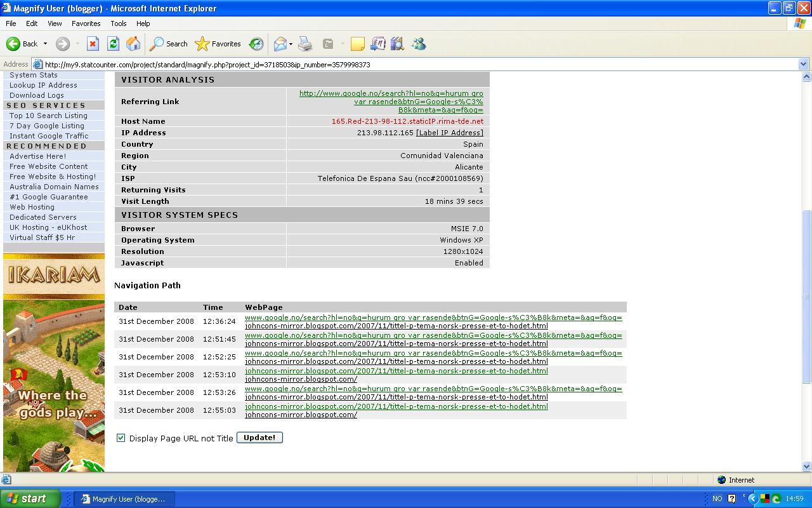
Task: Open the blogspot root link in the 12:55:03 row
Action: pos(301,415)
